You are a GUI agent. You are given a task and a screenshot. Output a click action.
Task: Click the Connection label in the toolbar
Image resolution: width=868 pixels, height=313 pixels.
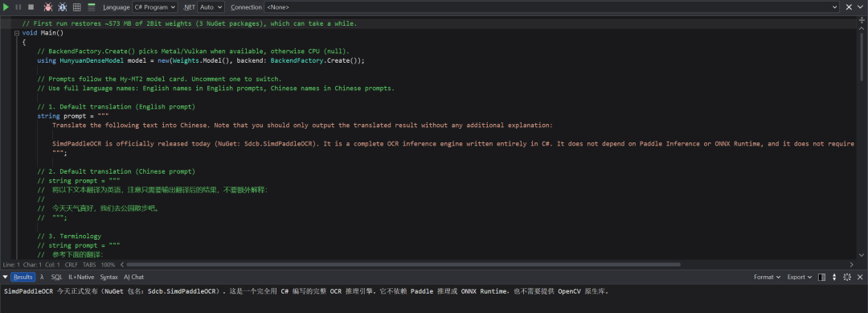[247, 7]
